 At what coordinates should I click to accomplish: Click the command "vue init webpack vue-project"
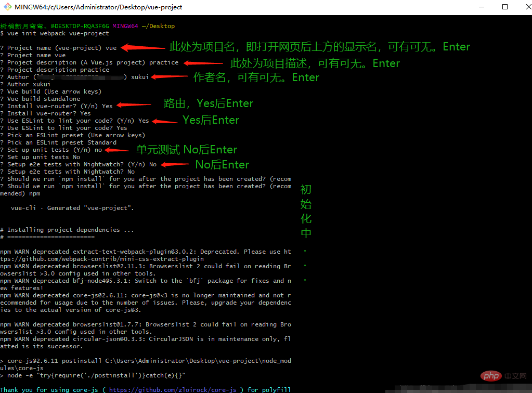[x=58, y=33]
